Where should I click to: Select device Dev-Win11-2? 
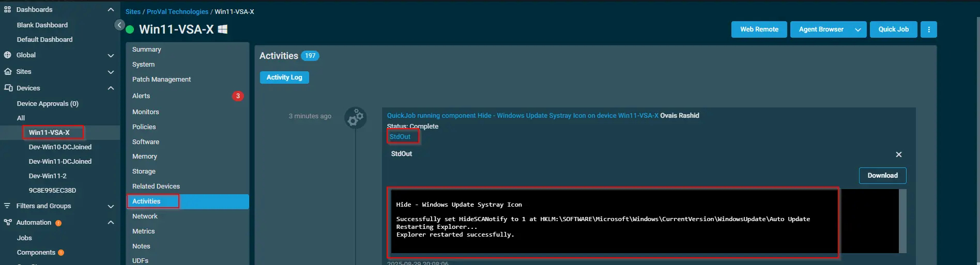point(48,176)
